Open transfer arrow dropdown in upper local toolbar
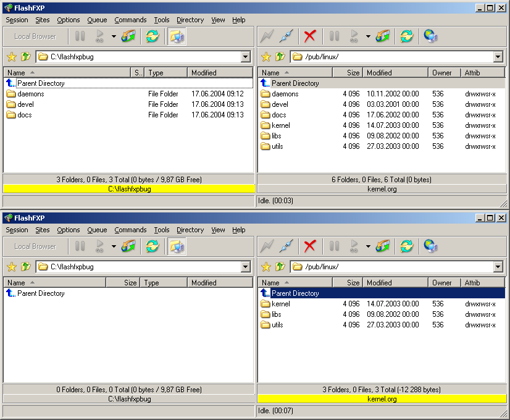 [x=114, y=36]
